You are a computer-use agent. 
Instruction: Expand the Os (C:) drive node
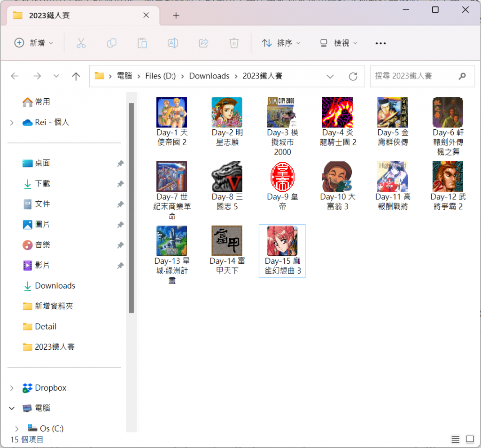16,429
